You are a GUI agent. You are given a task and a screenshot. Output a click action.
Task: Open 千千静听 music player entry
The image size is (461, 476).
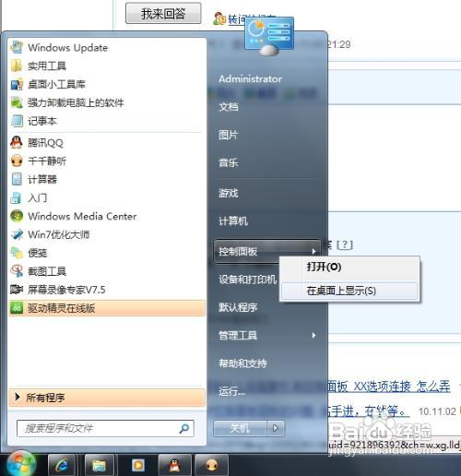point(107,161)
